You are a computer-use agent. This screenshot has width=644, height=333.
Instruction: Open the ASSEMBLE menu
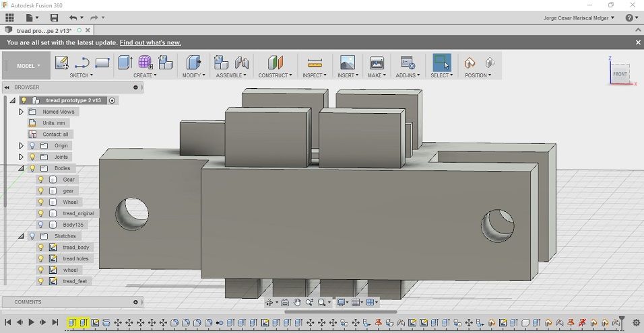click(x=231, y=75)
